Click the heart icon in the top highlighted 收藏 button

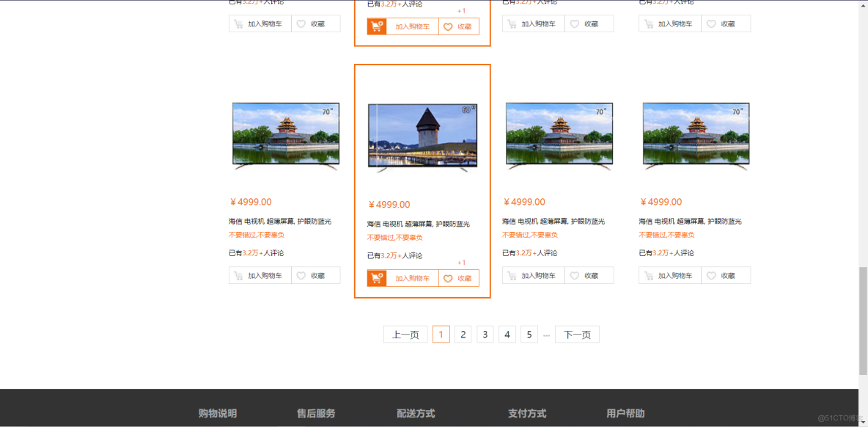pyautogui.click(x=448, y=26)
